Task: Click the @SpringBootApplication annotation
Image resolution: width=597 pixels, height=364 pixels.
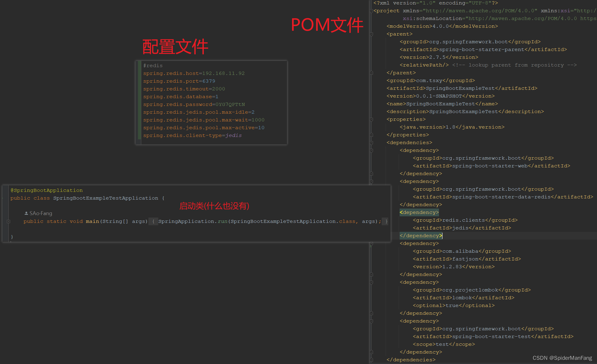Action: [47, 190]
